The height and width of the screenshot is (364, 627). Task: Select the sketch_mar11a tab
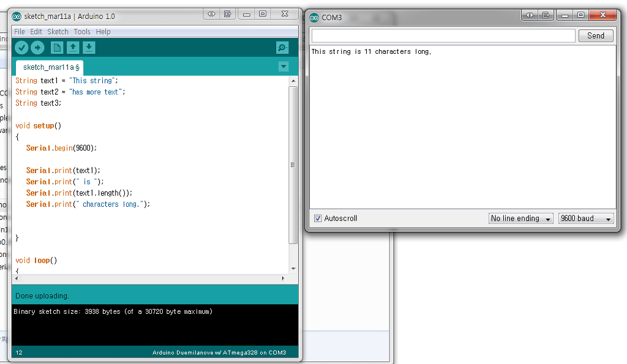[x=50, y=67]
